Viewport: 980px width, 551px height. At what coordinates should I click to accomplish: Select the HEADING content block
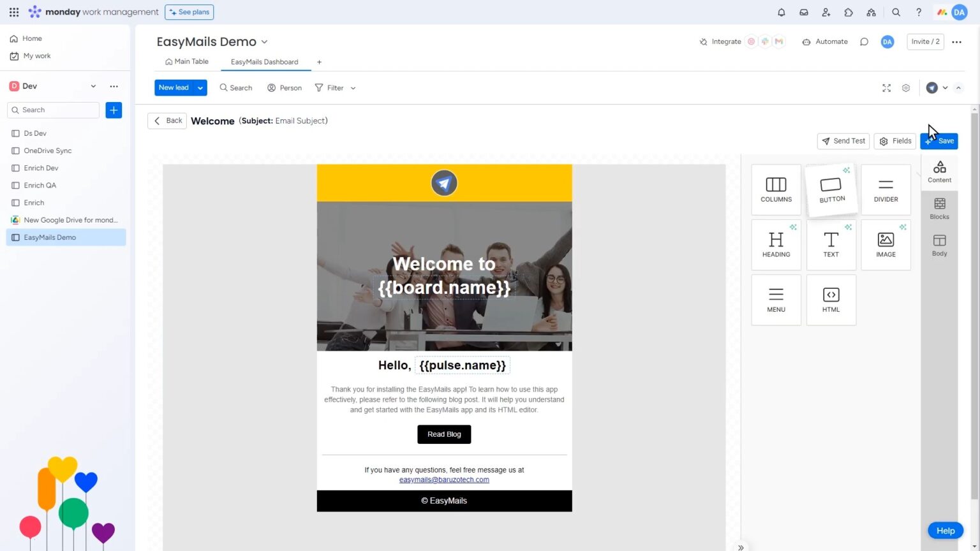pos(776,244)
